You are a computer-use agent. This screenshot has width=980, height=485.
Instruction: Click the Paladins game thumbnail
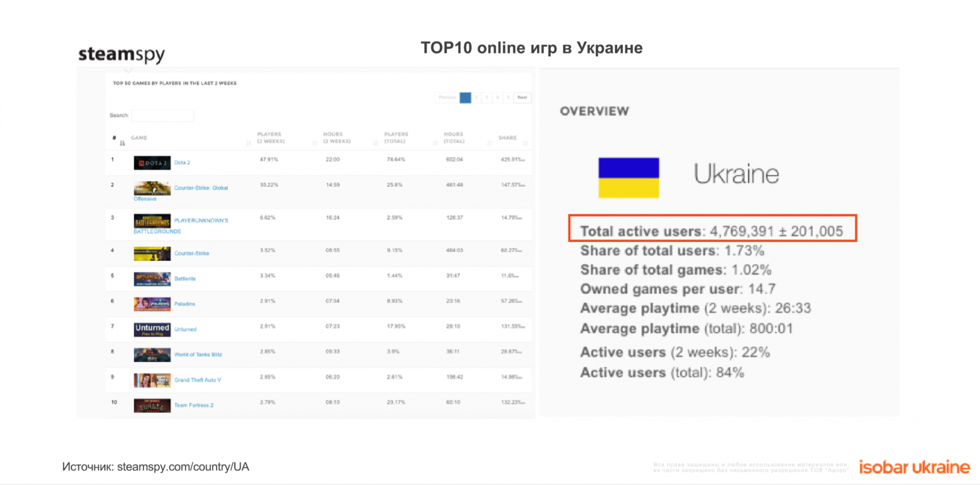tap(152, 304)
